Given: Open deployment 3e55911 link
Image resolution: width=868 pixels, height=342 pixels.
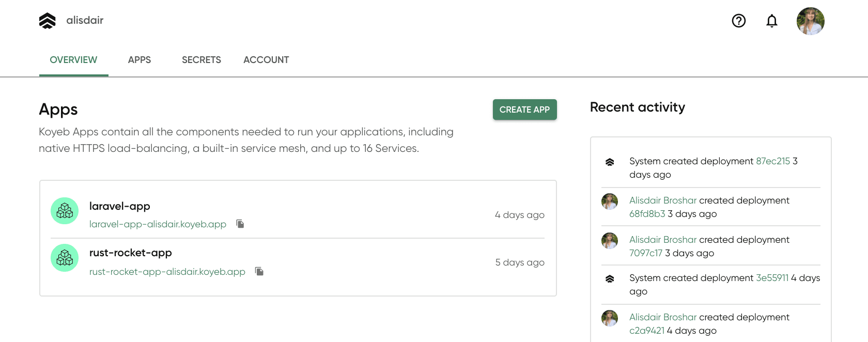Looking at the screenshot, I should coord(772,278).
